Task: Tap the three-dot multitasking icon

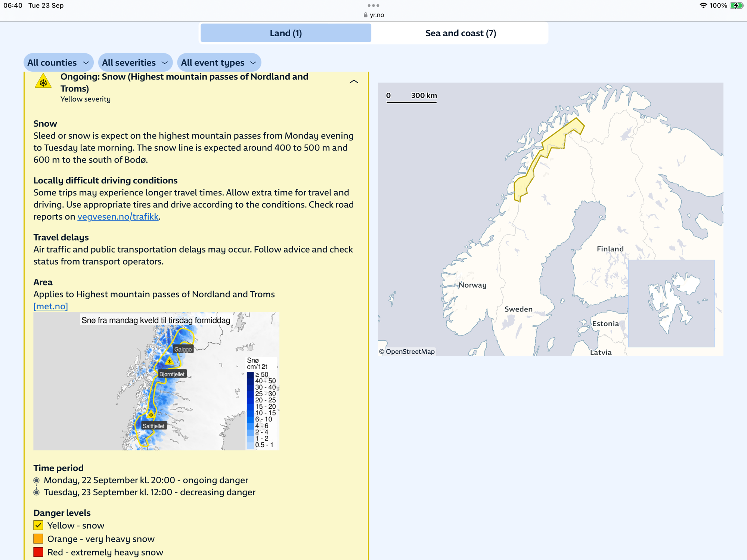Action: pyautogui.click(x=373, y=5)
